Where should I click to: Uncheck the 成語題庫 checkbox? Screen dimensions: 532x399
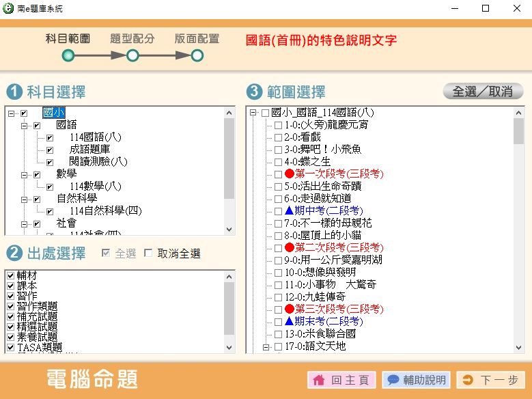(50, 150)
